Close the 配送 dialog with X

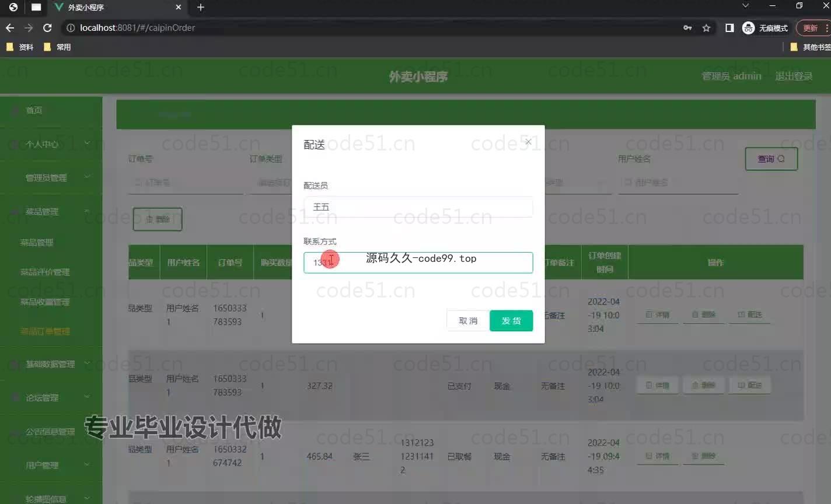pos(528,142)
